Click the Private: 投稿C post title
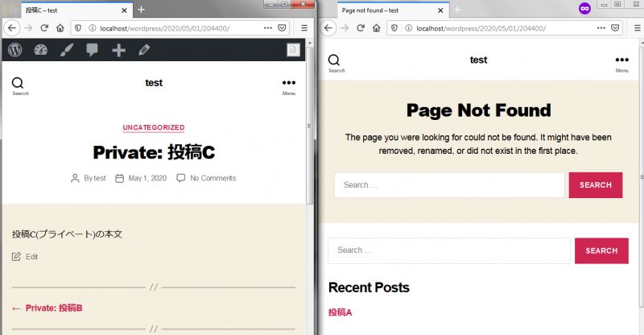644x335 pixels. [x=154, y=152]
